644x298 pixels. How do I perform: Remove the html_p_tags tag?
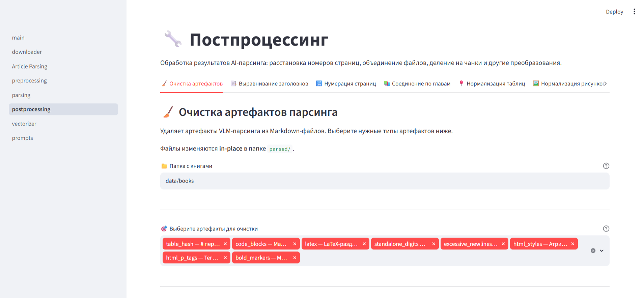click(225, 258)
